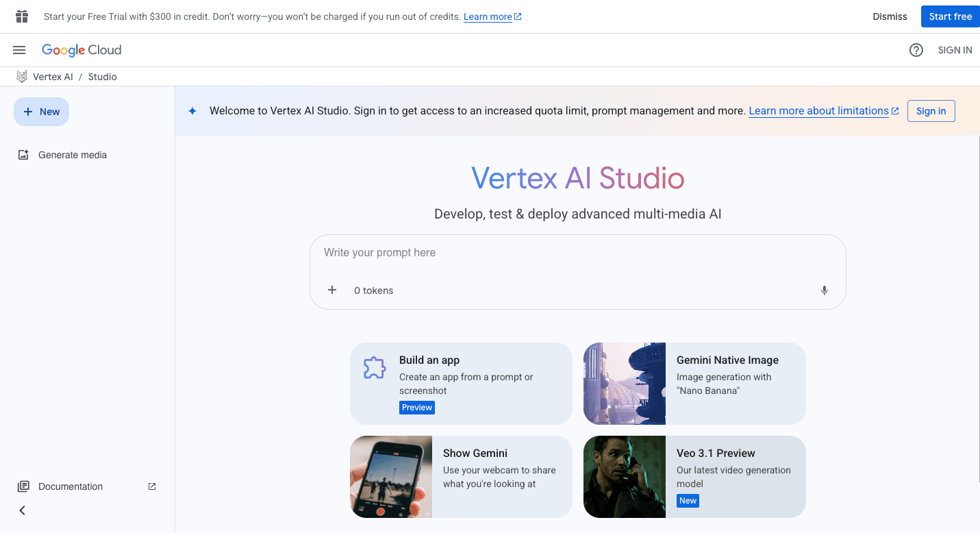The image size is (980, 533).
Task: Open Documentation via the external link icon
Action: coord(151,486)
